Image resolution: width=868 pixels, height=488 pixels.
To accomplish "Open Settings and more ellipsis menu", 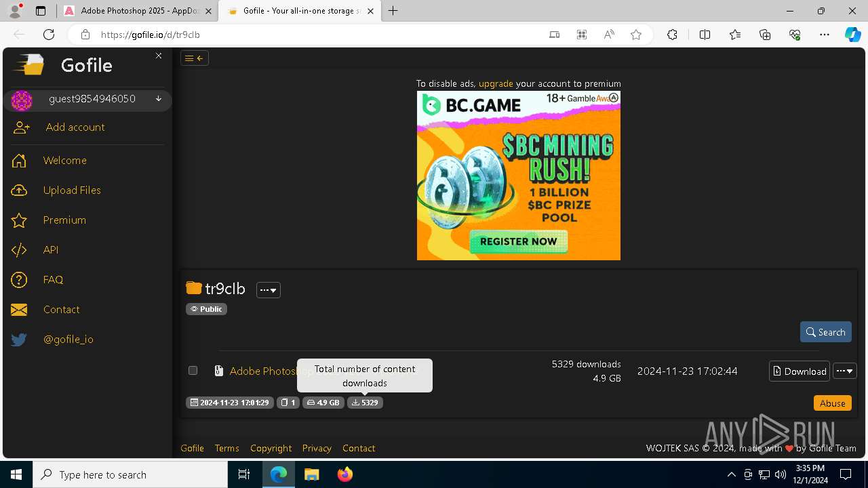I will (825, 35).
